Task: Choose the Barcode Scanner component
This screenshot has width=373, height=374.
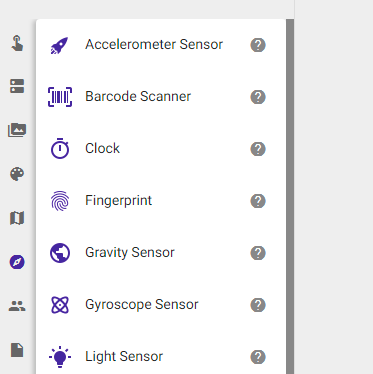Action: pos(161,97)
